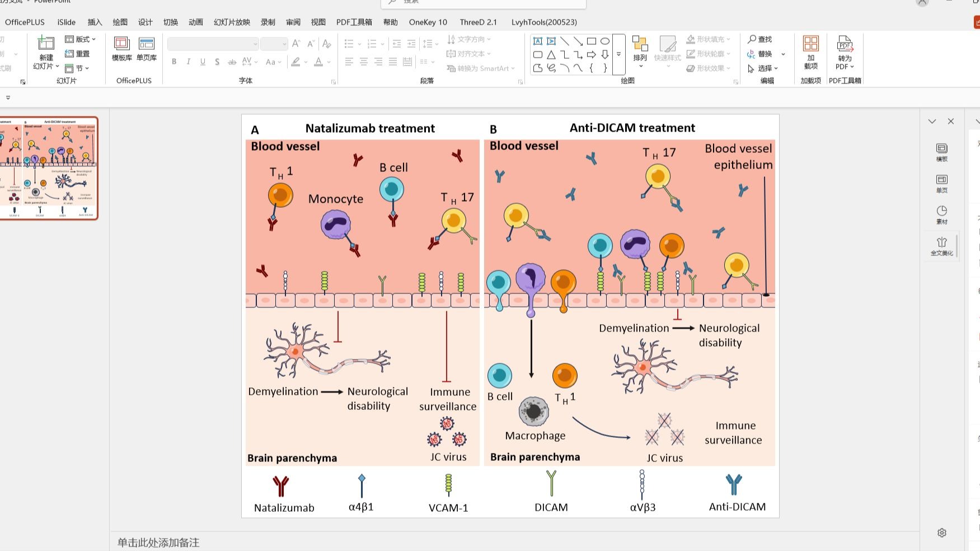
Task: Toggle justify text alignment
Action: coord(393,62)
